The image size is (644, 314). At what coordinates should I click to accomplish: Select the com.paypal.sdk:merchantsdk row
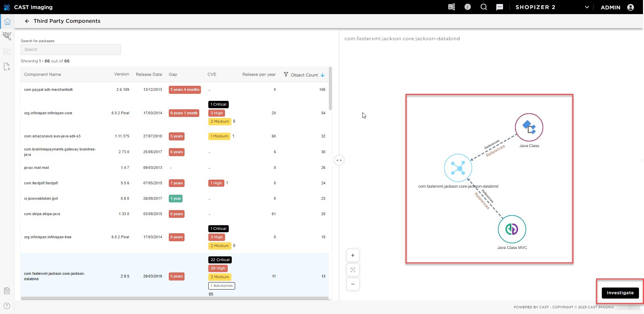(x=48, y=89)
